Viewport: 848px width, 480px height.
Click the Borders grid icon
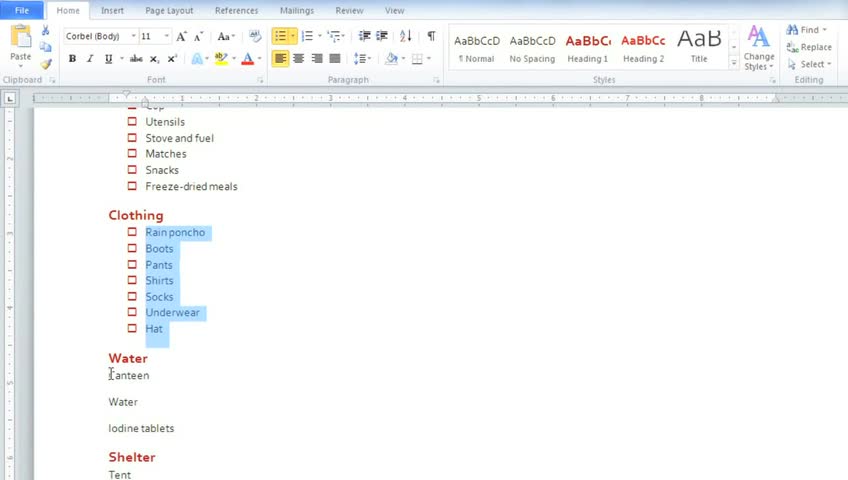[x=417, y=58]
